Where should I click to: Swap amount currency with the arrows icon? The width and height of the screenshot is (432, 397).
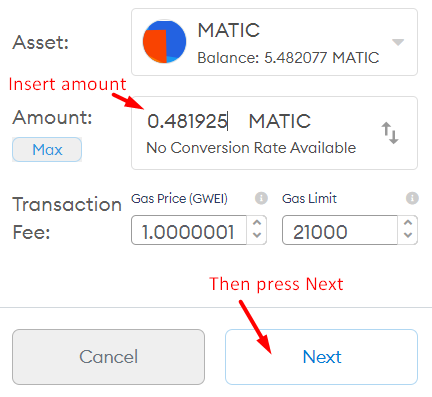click(390, 133)
